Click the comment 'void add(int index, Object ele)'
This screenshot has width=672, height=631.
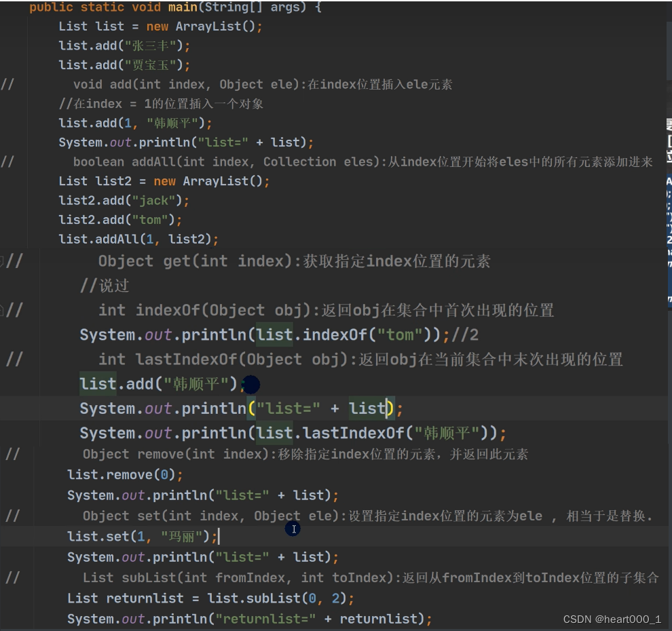(262, 84)
